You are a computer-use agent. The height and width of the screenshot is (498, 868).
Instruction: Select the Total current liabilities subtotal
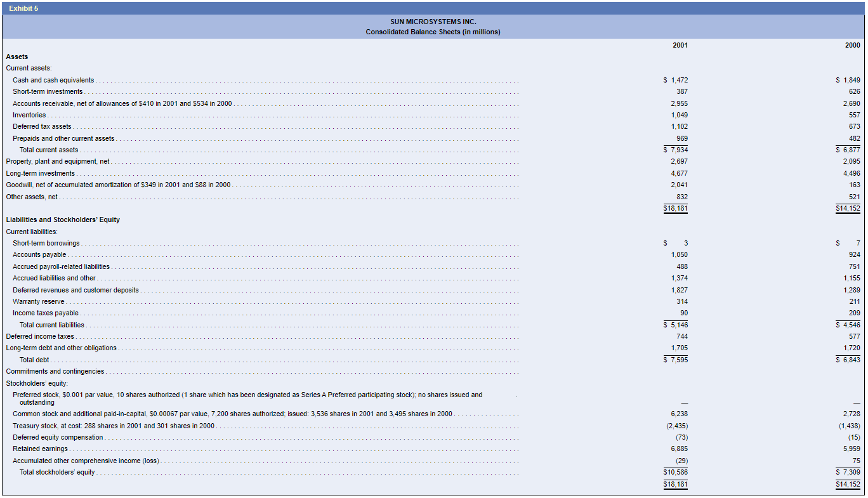(x=52, y=324)
